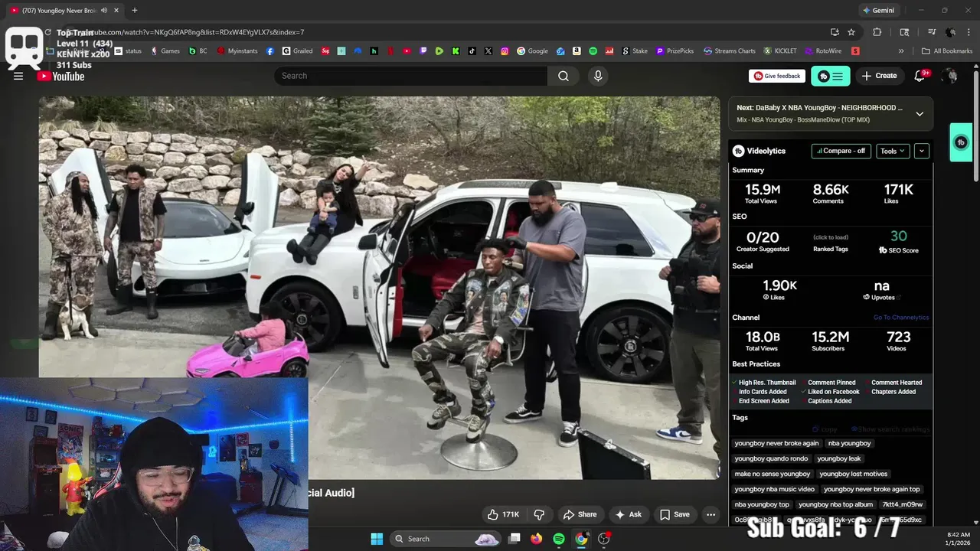Open the Facebook bookmark icon

coord(270,51)
